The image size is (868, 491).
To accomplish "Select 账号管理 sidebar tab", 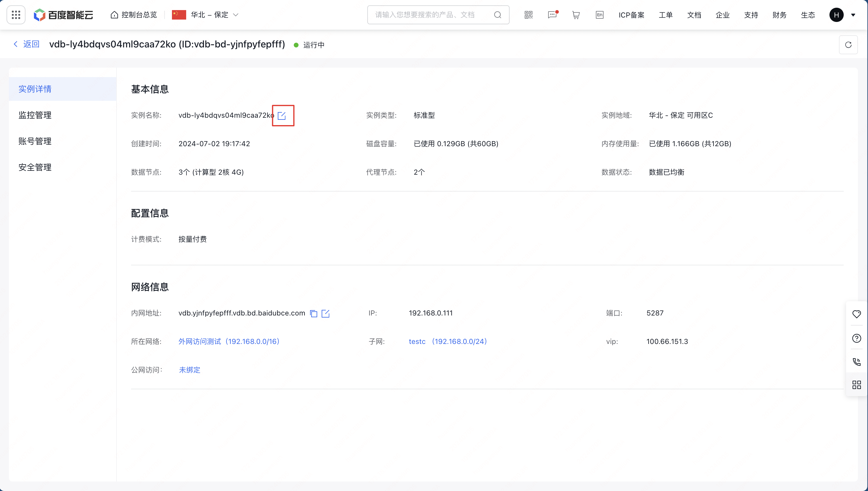I will (62, 141).
